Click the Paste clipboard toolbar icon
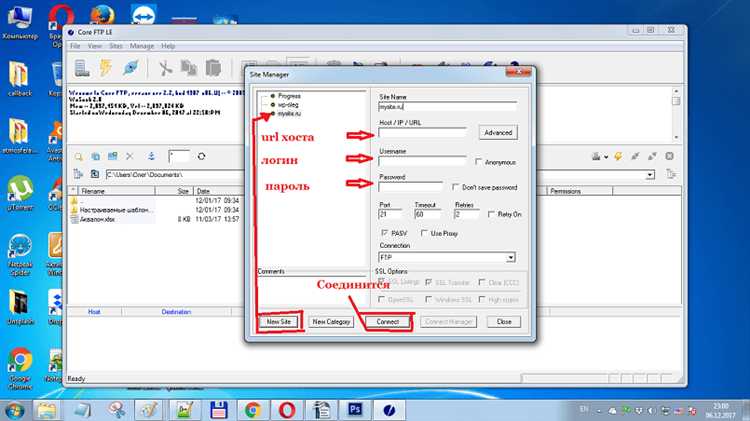Image resolution: width=750 pixels, height=421 pixels. 213,68
